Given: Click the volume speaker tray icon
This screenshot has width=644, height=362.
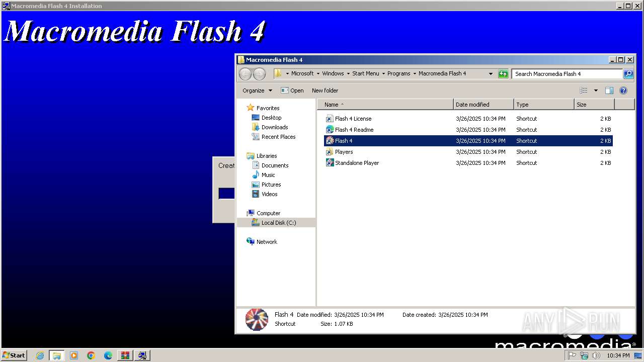Looking at the screenshot, I should 596,355.
